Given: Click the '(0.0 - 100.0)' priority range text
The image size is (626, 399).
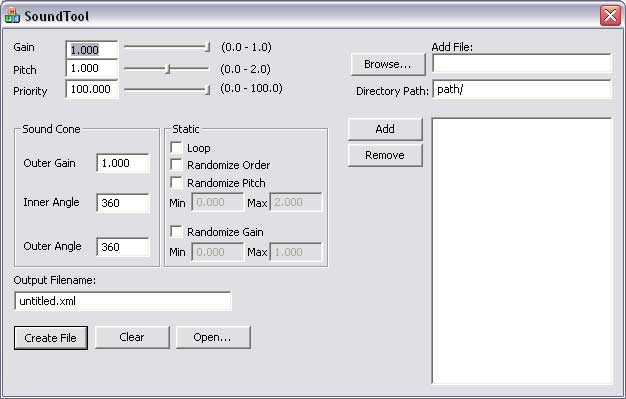Looking at the screenshot, I should click(252, 88).
